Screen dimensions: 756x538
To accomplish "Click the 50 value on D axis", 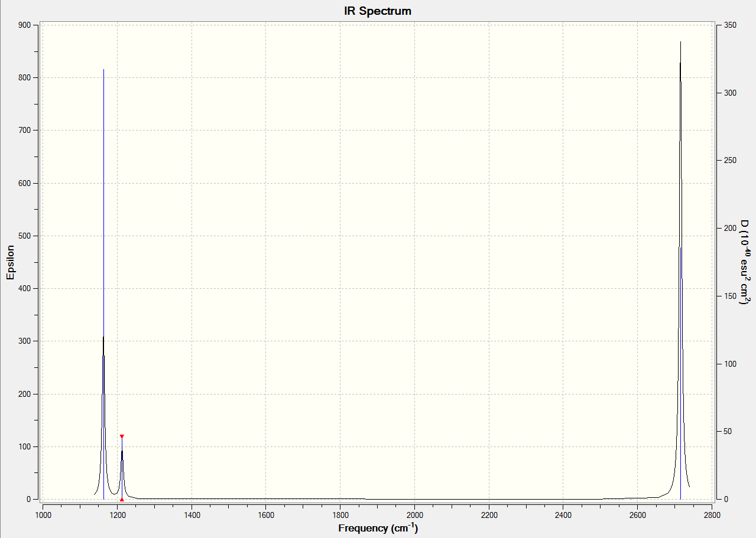I will click(727, 431).
